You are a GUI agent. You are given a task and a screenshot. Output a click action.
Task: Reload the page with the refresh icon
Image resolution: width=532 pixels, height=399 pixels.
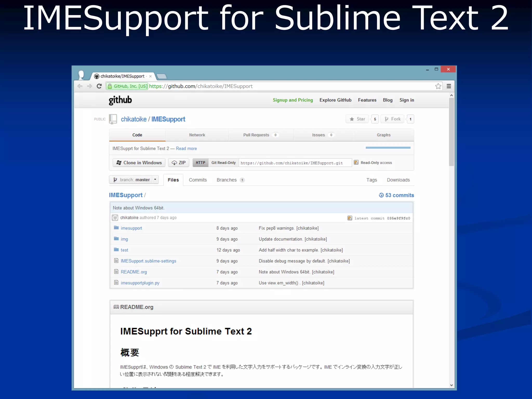(x=99, y=86)
